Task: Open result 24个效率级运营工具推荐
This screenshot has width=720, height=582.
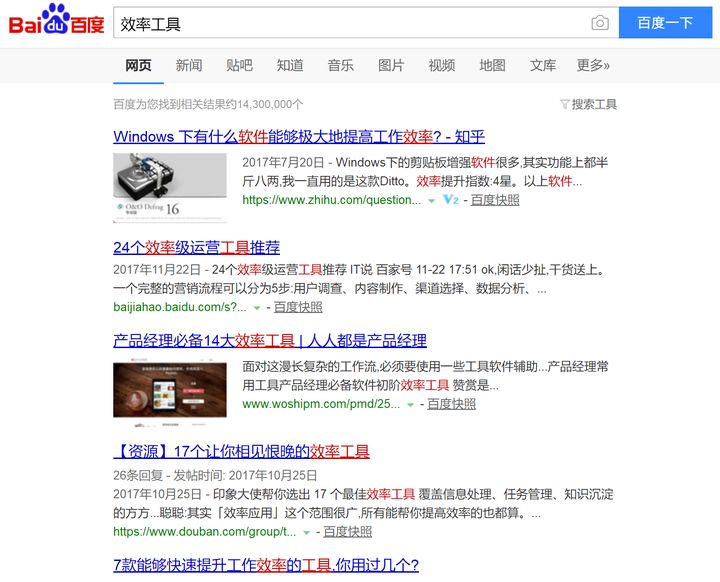Action: tap(197, 248)
